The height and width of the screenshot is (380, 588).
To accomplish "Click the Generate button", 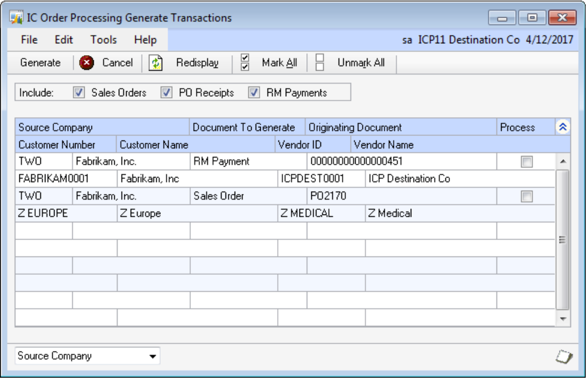I will (x=40, y=63).
